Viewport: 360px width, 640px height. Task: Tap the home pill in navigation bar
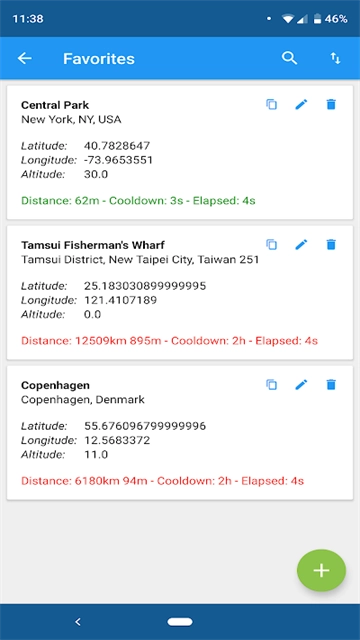180,622
